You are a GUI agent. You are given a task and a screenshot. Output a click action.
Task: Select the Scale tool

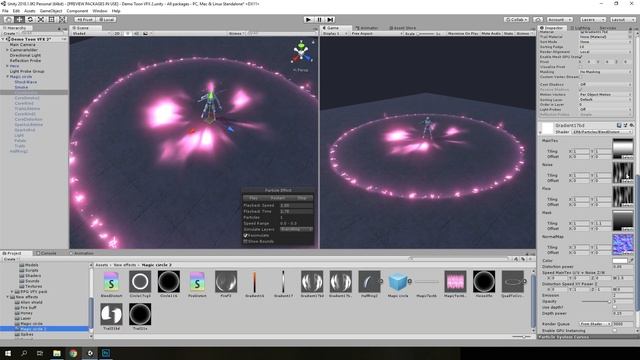click(x=41, y=19)
